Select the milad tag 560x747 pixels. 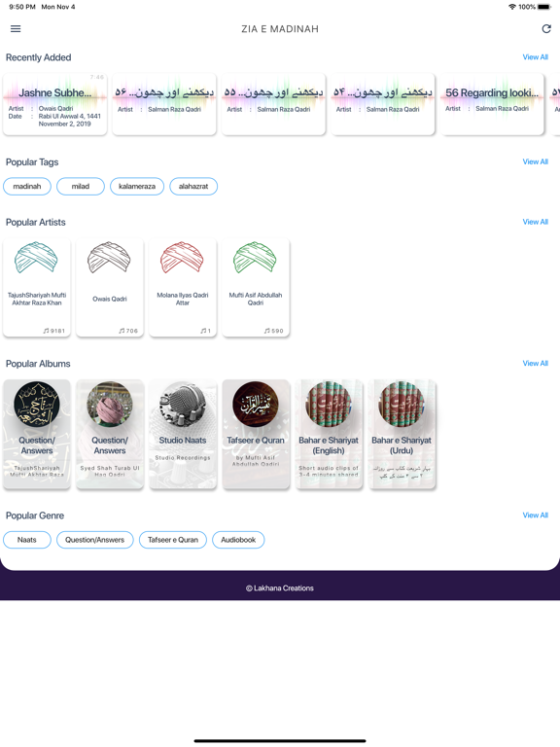pyautogui.click(x=81, y=187)
